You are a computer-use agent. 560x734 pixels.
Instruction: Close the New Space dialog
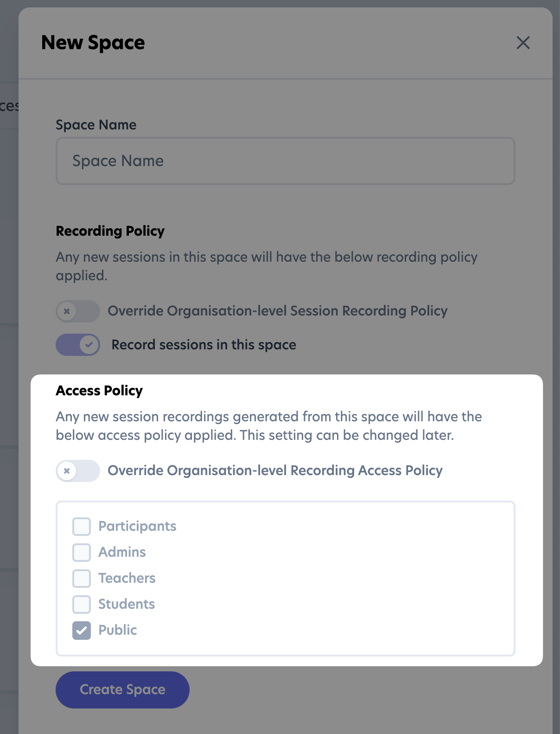tap(523, 43)
